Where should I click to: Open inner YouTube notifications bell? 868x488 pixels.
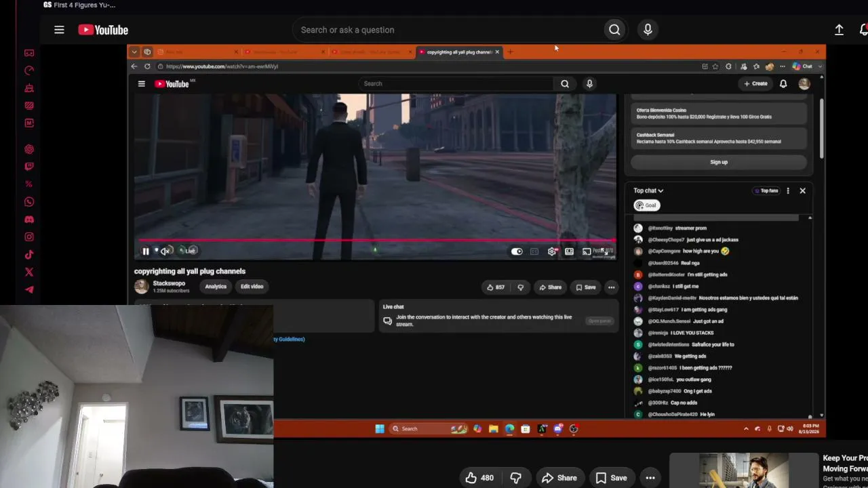pos(783,84)
